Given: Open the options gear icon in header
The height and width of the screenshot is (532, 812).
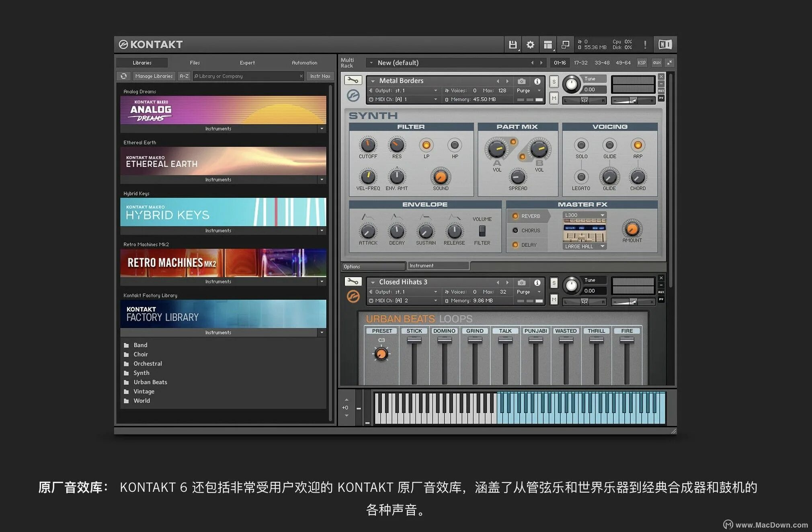Looking at the screenshot, I should click(530, 45).
